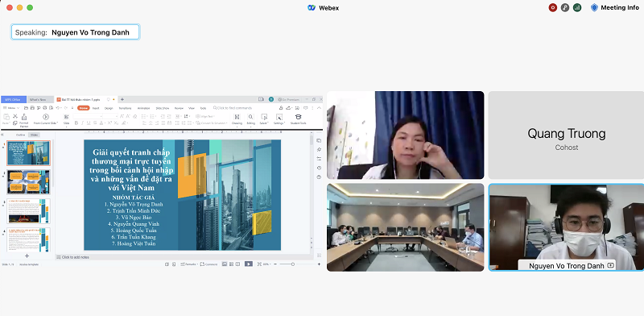Add a new tab with the plus button

click(x=122, y=100)
